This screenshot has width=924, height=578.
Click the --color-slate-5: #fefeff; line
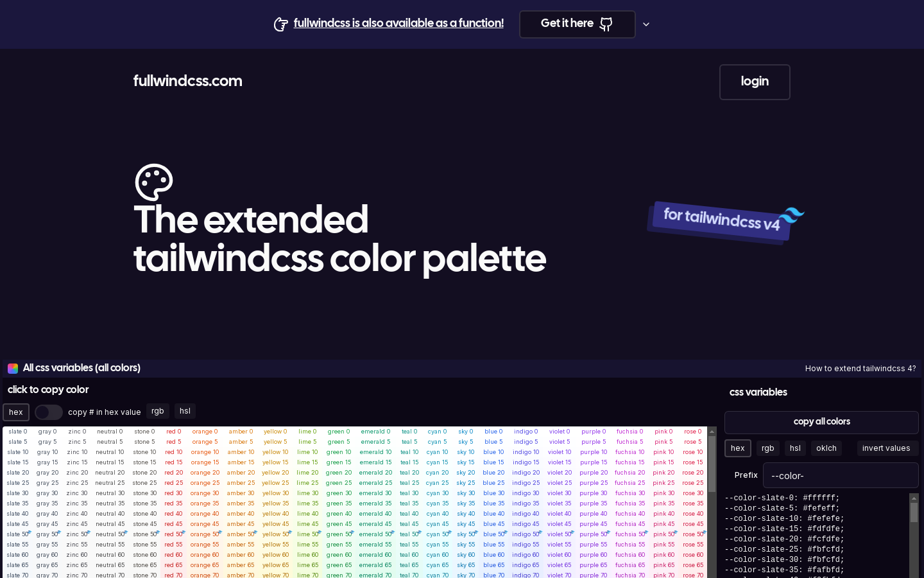782,508
